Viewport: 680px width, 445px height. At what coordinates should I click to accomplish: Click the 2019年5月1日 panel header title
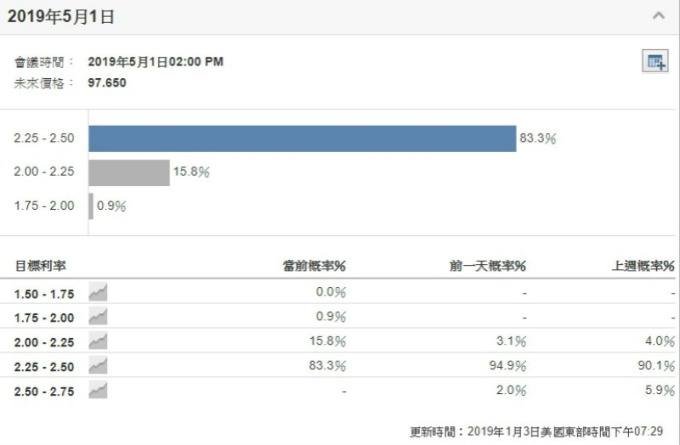click(x=61, y=16)
